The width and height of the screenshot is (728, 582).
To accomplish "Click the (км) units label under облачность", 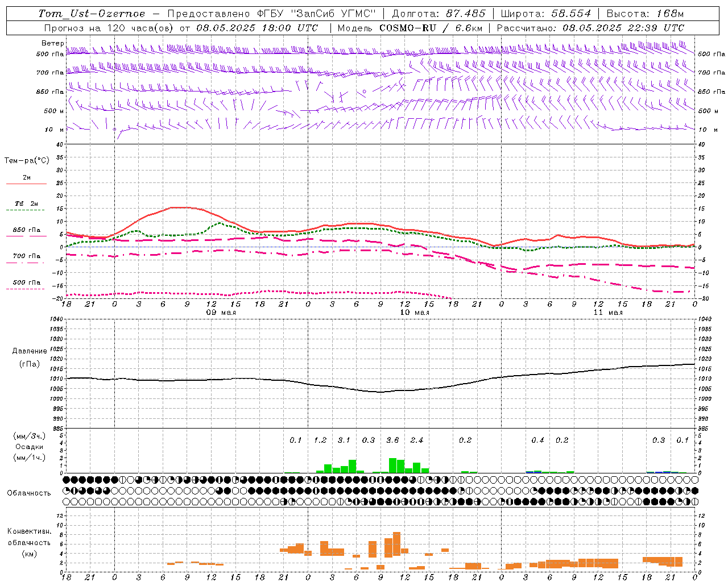I will pos(30,554).
